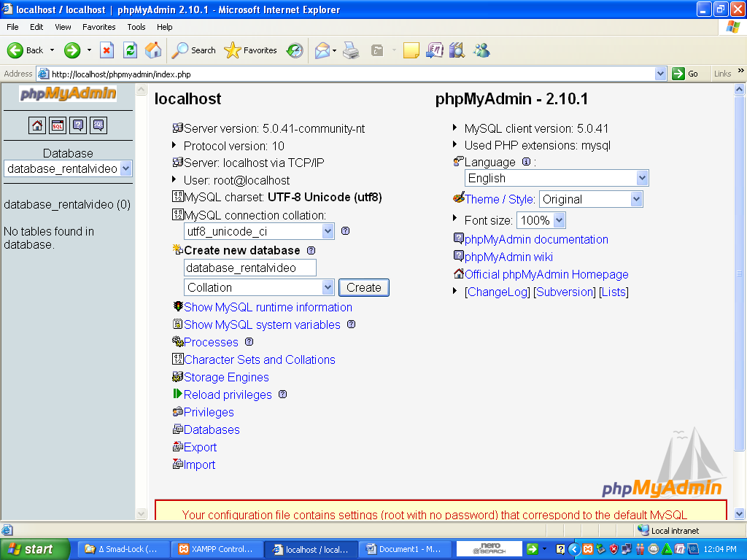This screenshot has width=747, height=560.
Task: Open the Font size 100% dropdown
Action: (x=560, y=220)
